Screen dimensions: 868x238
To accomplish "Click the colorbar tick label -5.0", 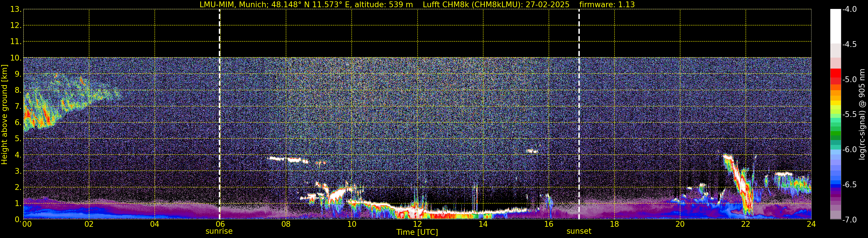I will tap(850, 79).
